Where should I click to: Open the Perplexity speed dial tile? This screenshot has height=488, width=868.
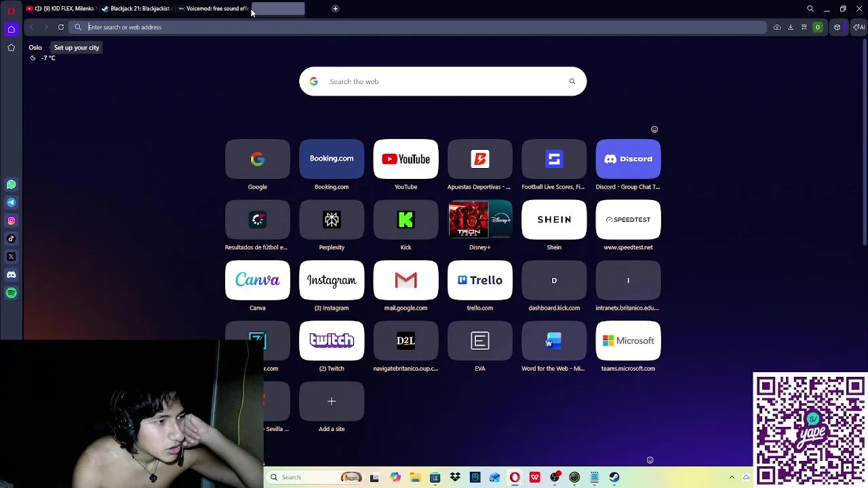point(332,220)
